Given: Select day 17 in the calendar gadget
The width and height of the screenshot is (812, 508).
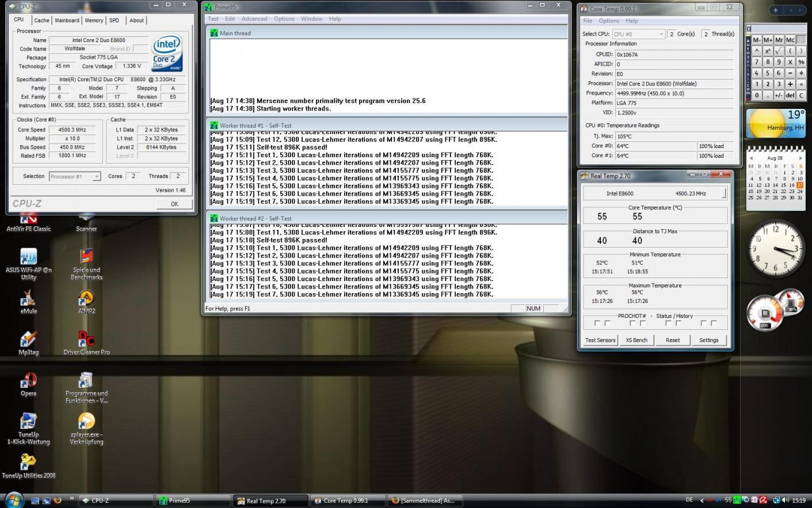Looking at the screenshot, I should (x=800, y=185).
